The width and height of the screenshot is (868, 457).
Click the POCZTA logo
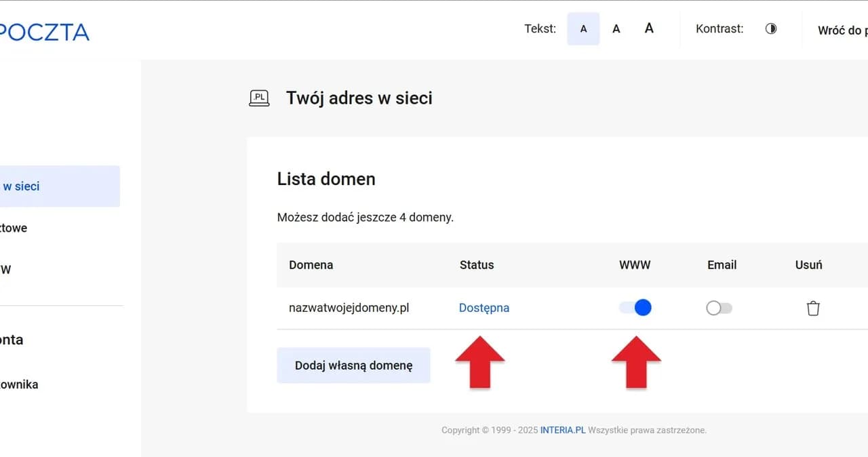click(x=44, y=32)
